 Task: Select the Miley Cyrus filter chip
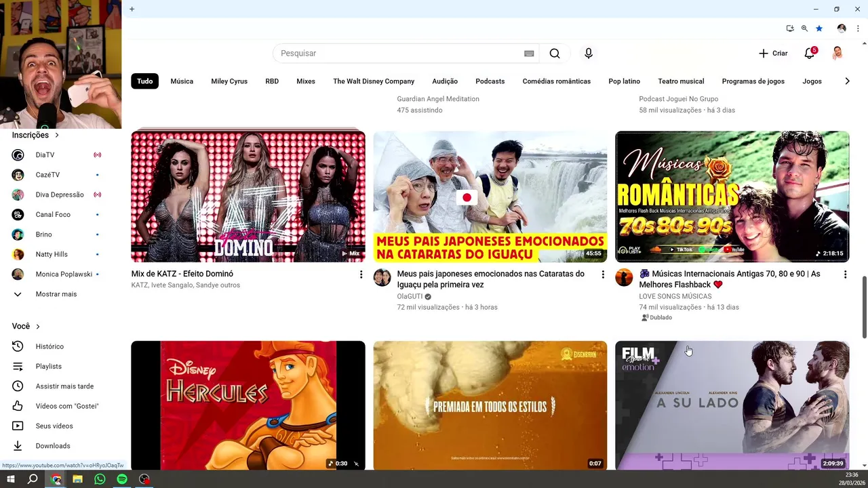coord(229,81)
